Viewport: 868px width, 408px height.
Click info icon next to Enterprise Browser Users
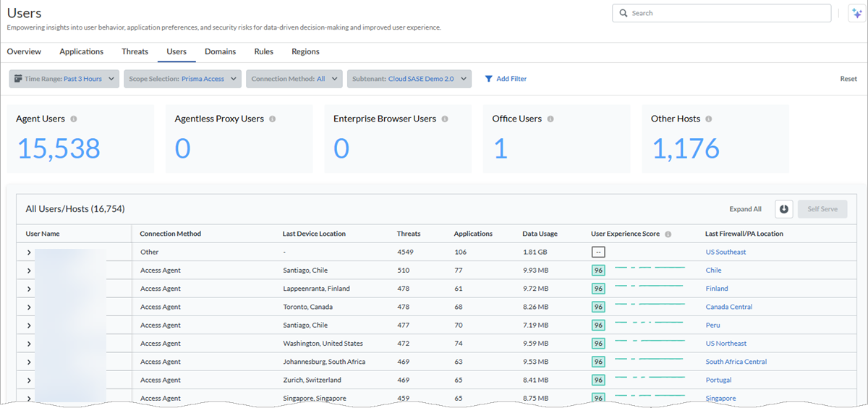coord(444,119)
